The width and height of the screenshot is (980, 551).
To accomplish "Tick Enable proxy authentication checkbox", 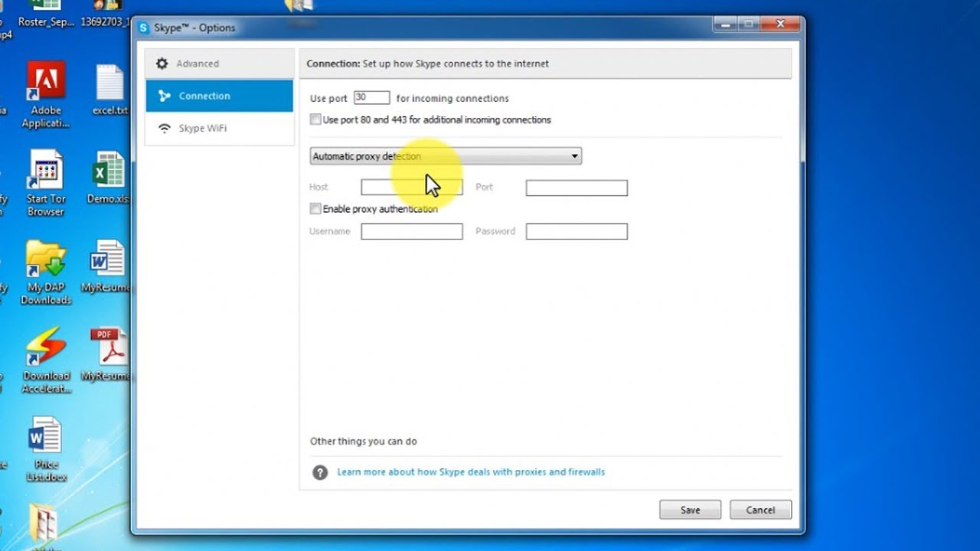I will (x=315, y=209).
